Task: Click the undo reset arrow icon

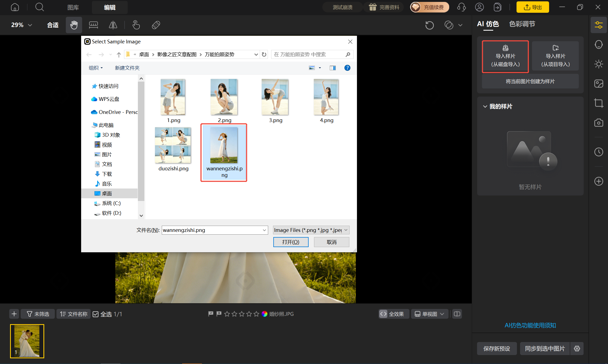Action: [429, 25]
